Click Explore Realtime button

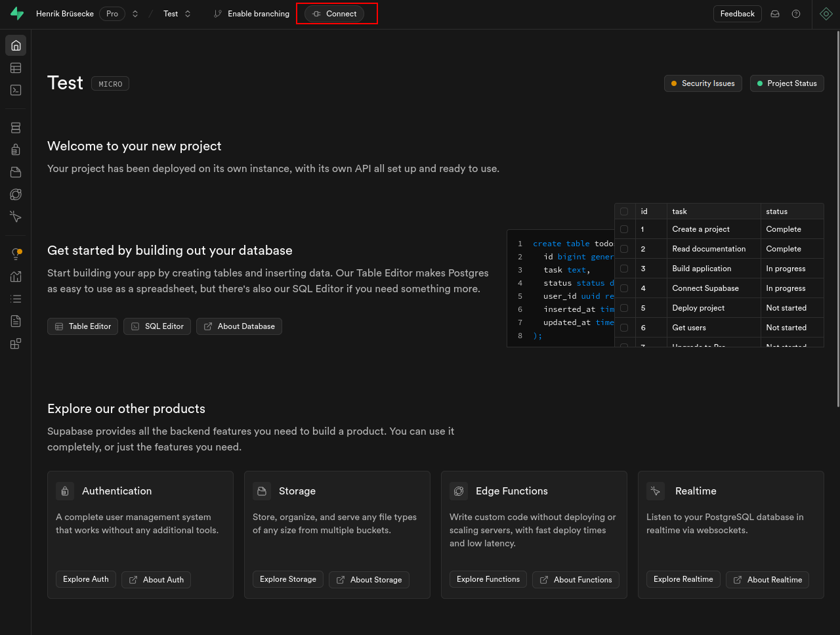[x=683, y=579]
